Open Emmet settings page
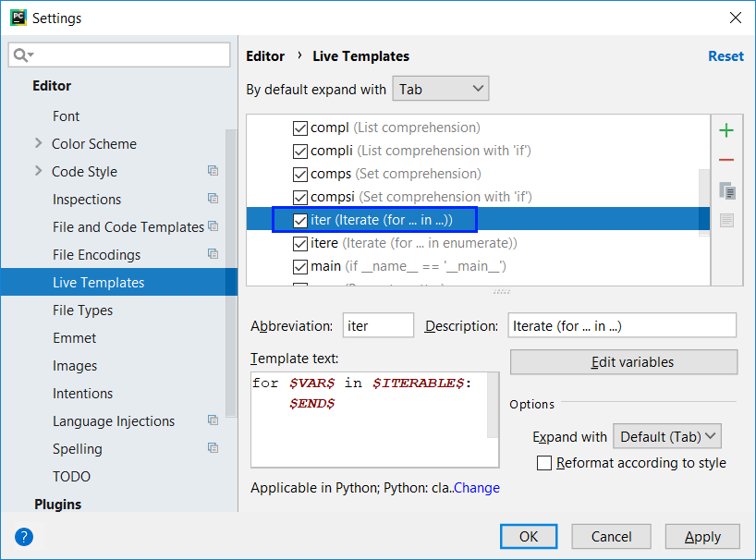The image size is (756, 560). pos(74,338)
